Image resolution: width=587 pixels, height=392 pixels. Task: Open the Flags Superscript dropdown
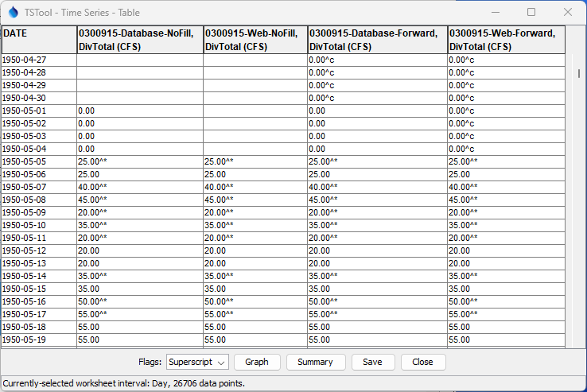pyautogui.click(x=197, y=362)
